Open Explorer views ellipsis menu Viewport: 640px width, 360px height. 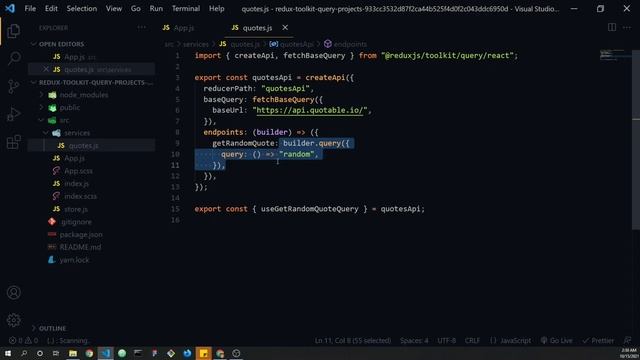[x=141, y=27]
